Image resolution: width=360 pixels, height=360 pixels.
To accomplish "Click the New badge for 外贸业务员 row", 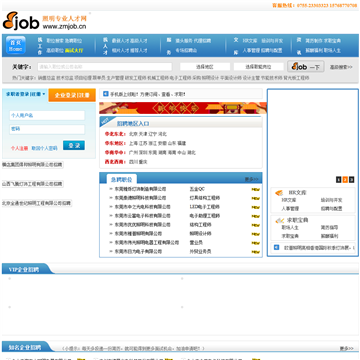I will 255,252.
